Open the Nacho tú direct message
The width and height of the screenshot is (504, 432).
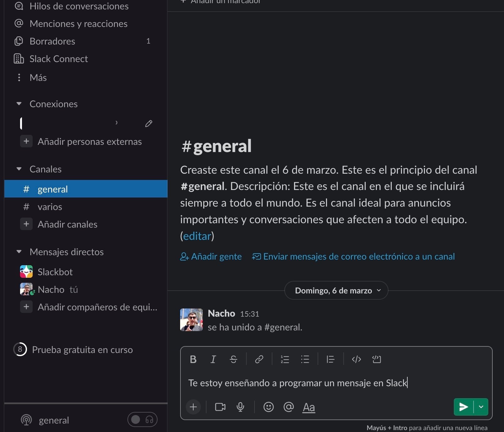pos(86,289)
